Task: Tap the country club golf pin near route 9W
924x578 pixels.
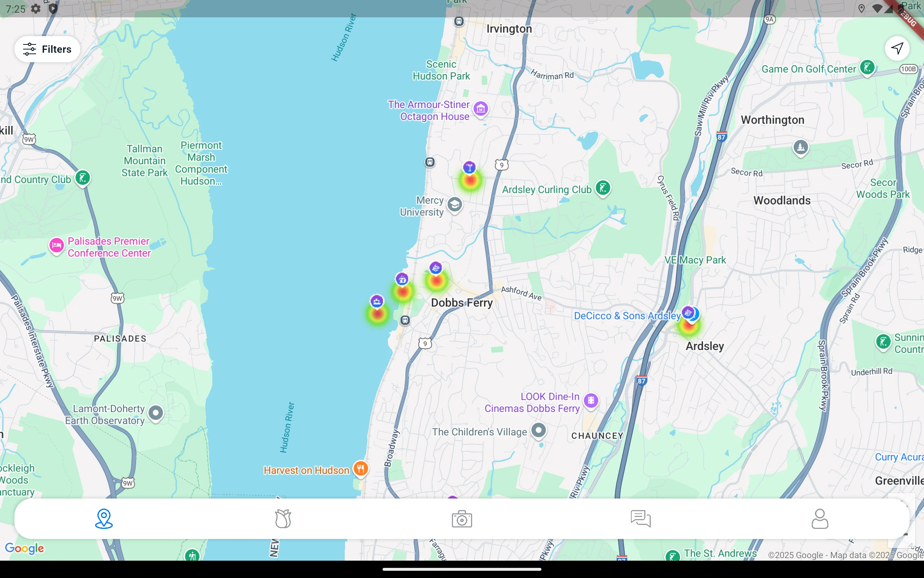Action: pos(83,178)
